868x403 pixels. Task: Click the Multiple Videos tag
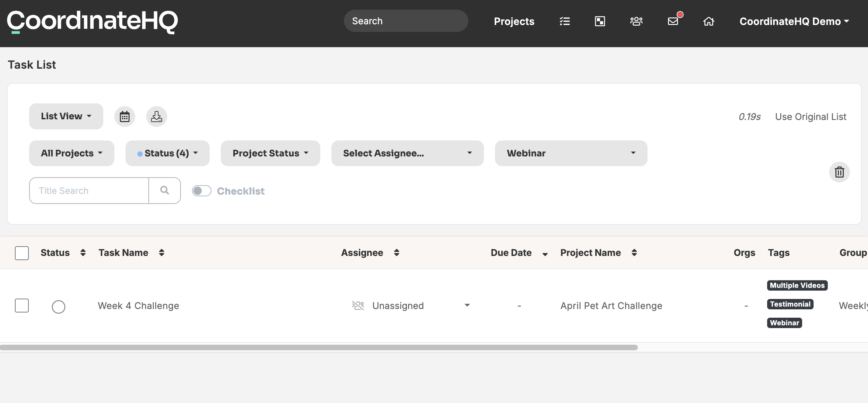point(797,285)
